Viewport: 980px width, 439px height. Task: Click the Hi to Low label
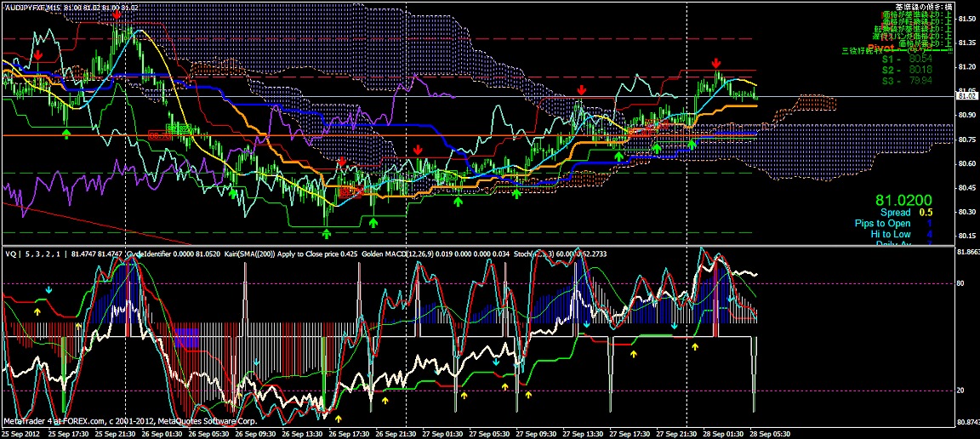892,234
